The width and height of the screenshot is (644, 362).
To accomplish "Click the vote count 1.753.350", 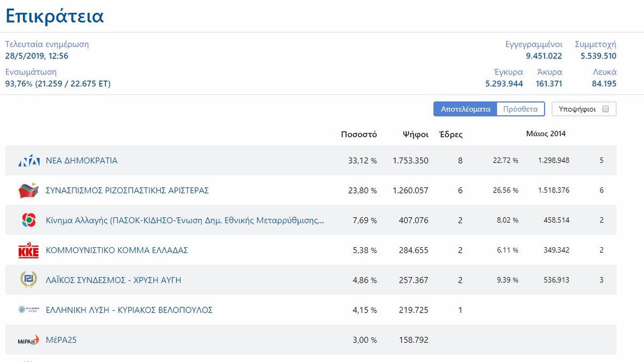I will point(411,160).
